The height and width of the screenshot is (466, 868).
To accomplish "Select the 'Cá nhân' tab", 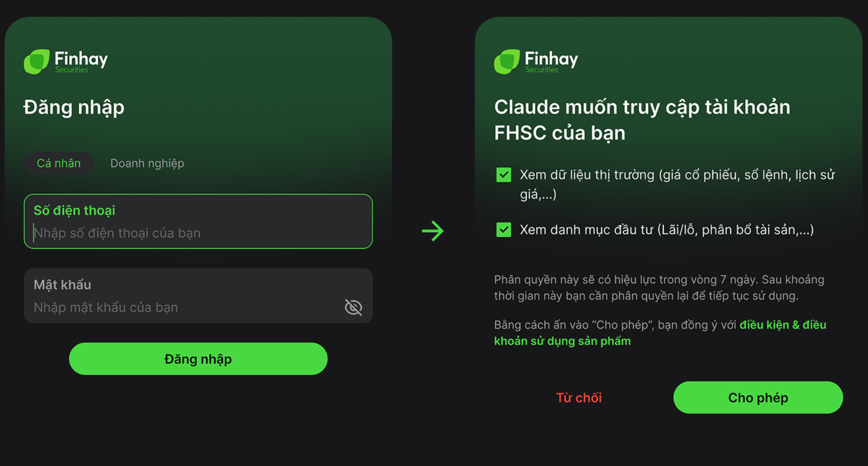I will tap(59, 164).
